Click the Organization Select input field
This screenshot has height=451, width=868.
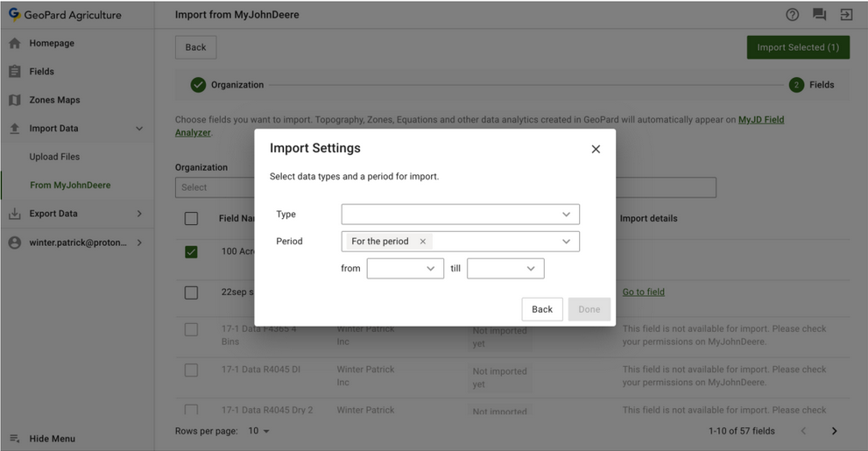tap(215, 187)
